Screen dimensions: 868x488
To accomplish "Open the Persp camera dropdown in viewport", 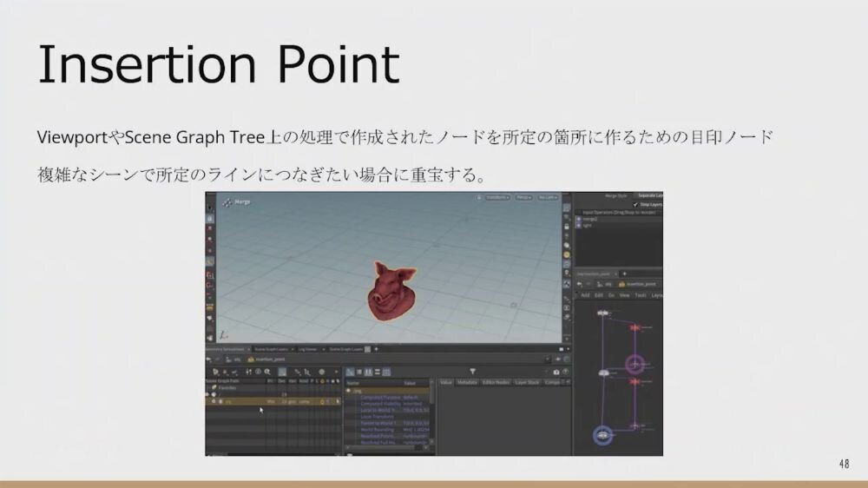I will point(523,198).
